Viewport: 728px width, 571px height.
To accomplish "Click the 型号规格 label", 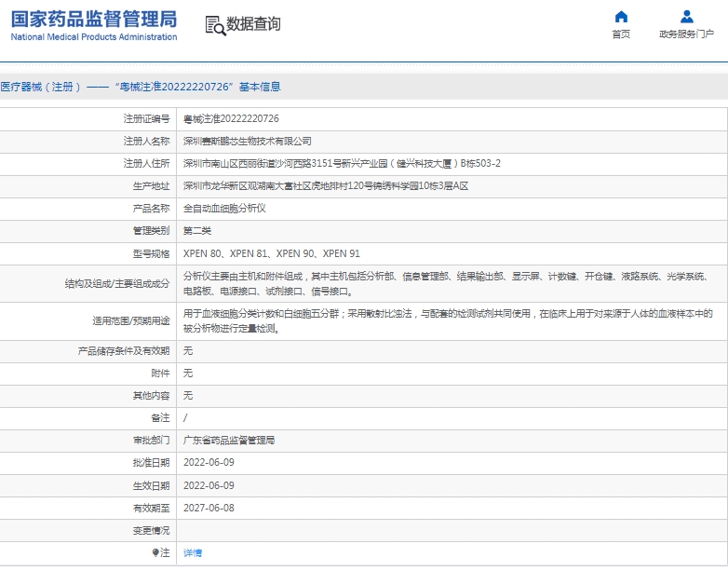I will point(152,254).
